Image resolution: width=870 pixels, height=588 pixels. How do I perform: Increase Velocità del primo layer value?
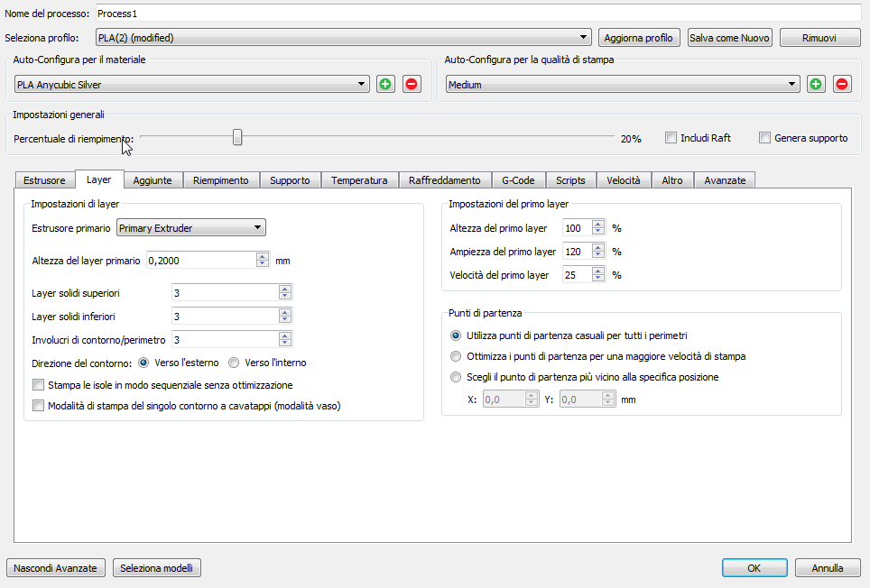point(597,271)
